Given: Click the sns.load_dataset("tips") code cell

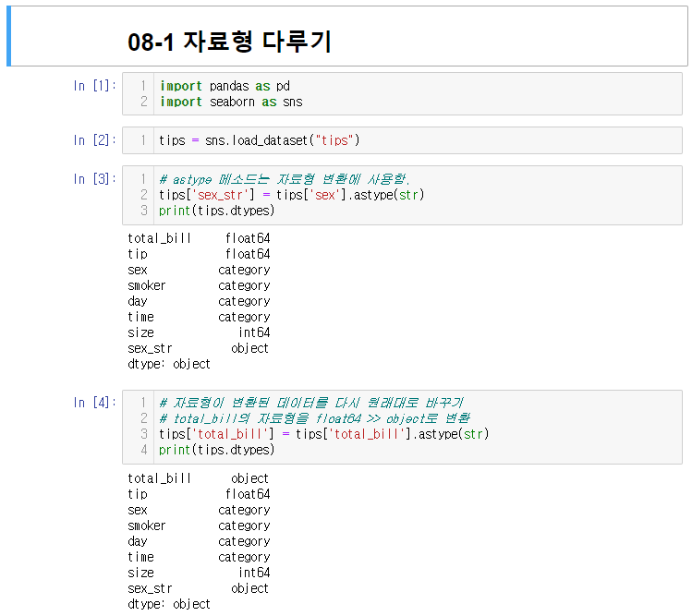Looking at the screenshot, I should 402,140.
